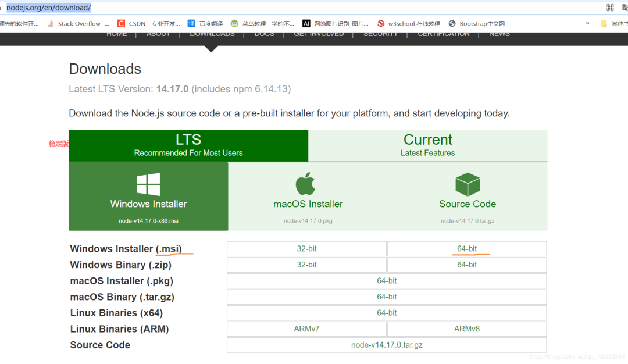Click the Source Code row label
This screenshot has width=628, height=364.
point(100,345)
